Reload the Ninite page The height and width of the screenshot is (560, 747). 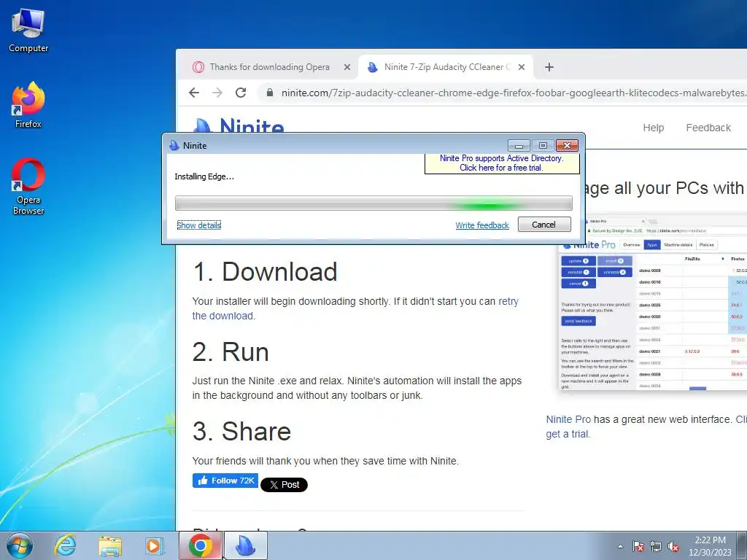point(241,93)
